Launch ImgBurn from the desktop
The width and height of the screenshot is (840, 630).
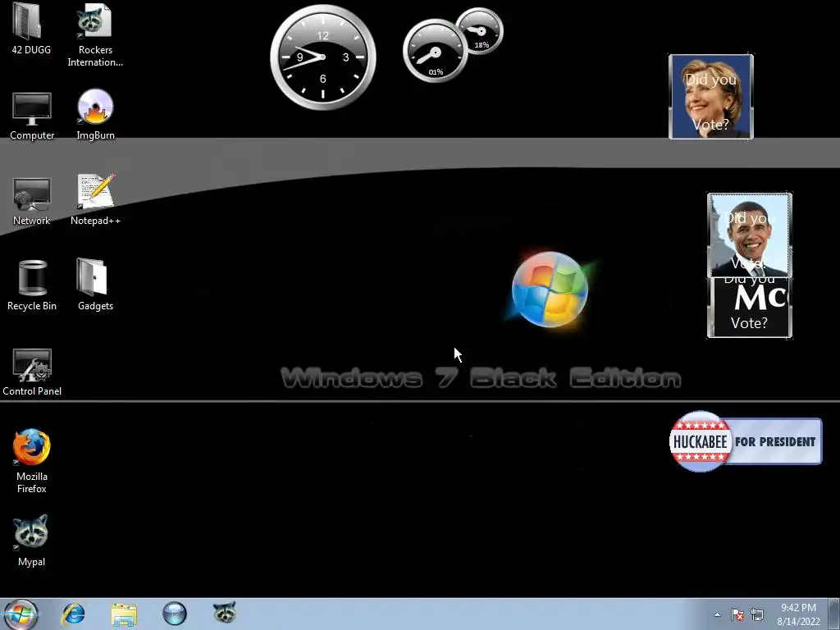pos(95,115)
